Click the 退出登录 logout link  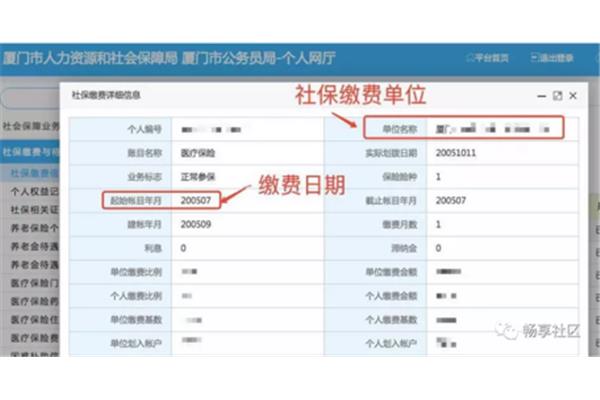click(x=552, y=58)
